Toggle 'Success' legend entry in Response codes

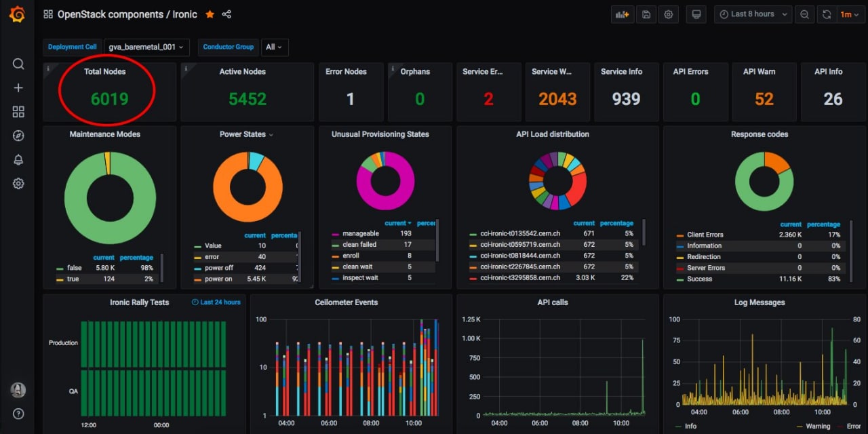[x=700, y=279]
